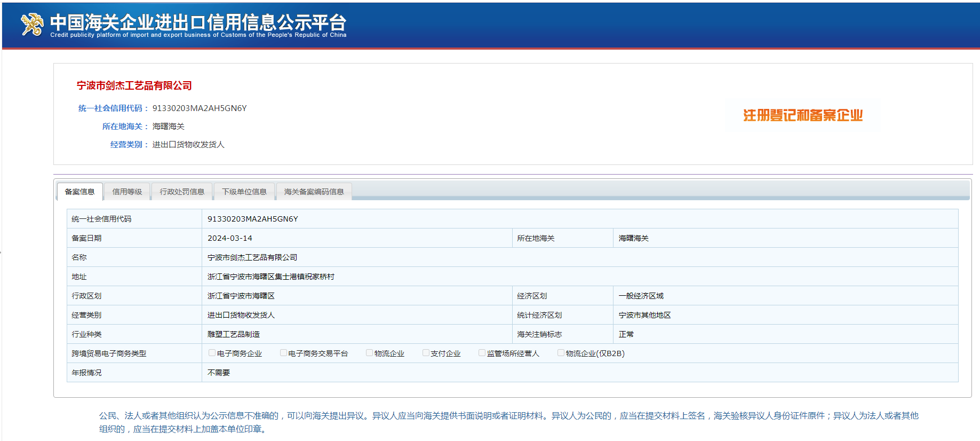The height and width of the screenshot is (441, 980).
Task: Check the 电子商务企业 checkbox
Action: pyautogui.click(x=212, y=353)
